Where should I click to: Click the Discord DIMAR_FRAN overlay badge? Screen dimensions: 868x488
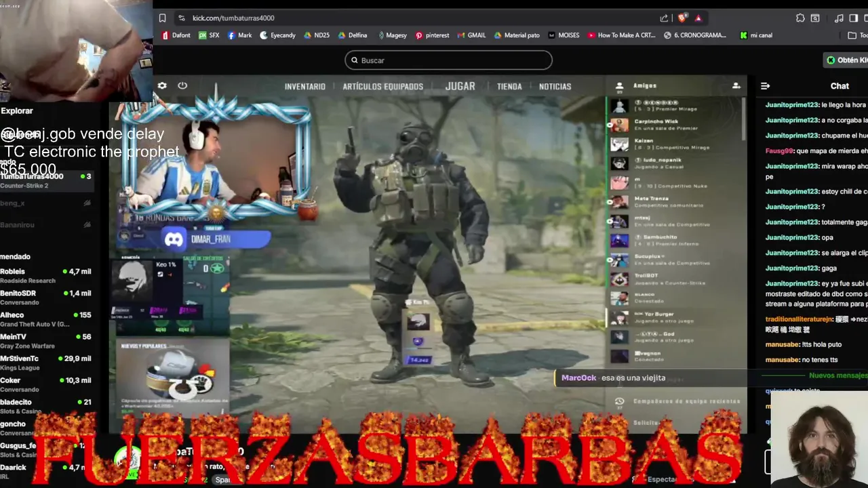tap(216, 239)
